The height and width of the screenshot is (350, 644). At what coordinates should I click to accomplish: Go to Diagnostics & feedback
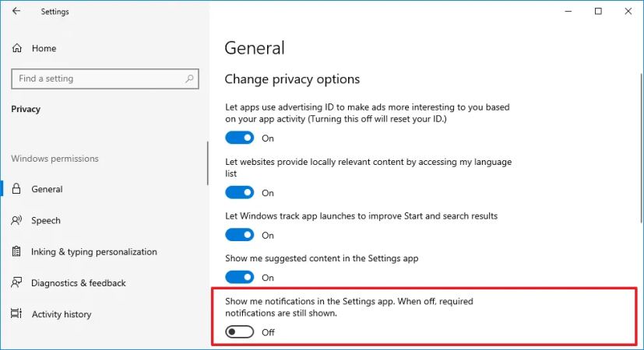[79, 283]
